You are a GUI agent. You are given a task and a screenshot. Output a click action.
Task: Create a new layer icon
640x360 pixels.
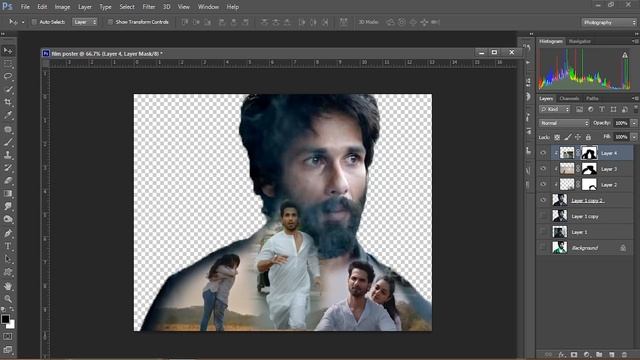[611, 355]
